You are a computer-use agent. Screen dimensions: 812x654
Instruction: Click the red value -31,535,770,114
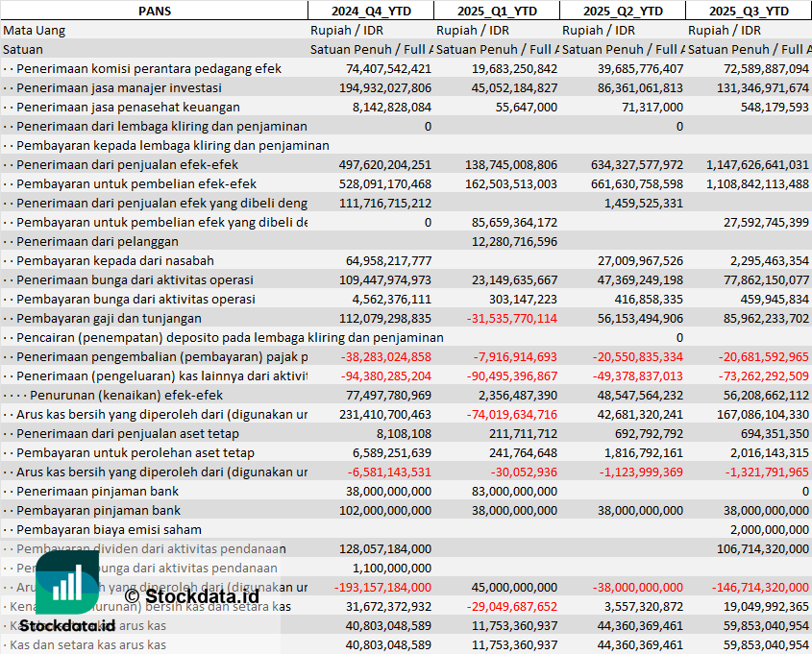[512, 318]
